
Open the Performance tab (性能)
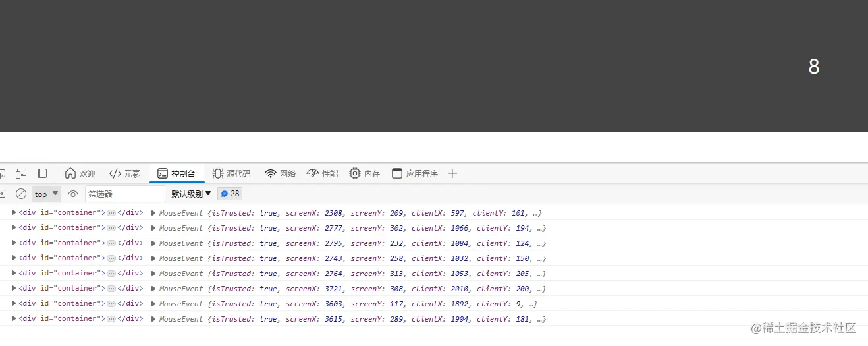tap(323, 173)
